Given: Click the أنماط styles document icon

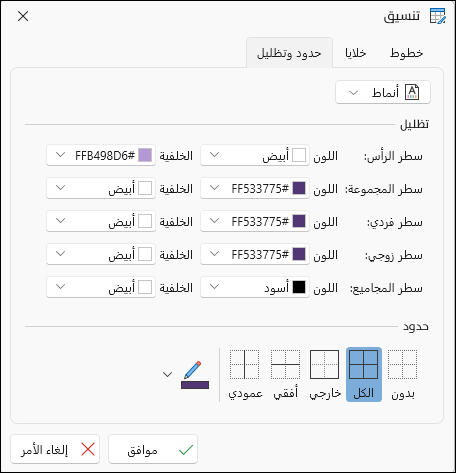Looking at the screenshot, I should click(x=412, y=92).
